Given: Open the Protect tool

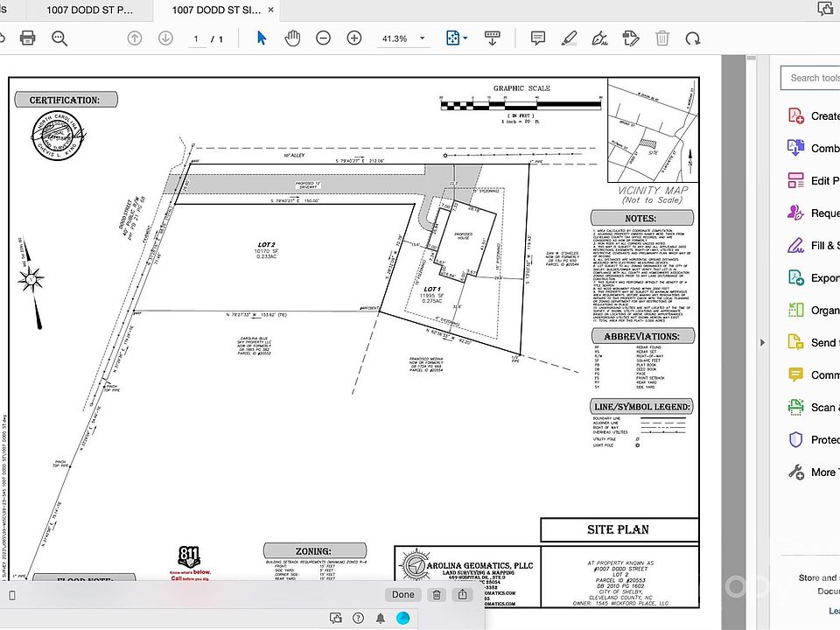Looking at the screenshot, I should tap(813, 439).
